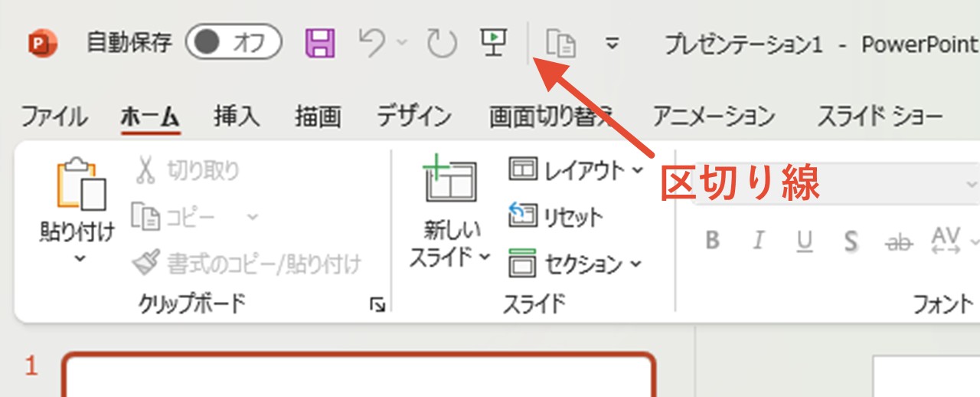Open the コピー dropdown arrow

tap(253, 217)
